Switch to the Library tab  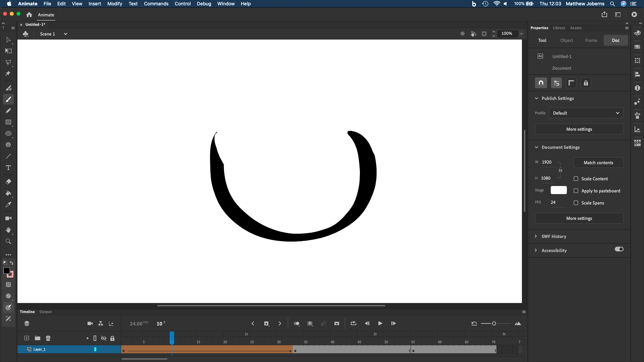559,28
